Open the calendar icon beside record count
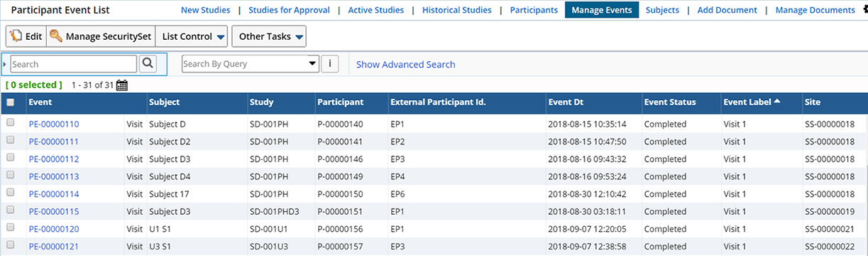The image size is (868, 256). click(121, 85)
